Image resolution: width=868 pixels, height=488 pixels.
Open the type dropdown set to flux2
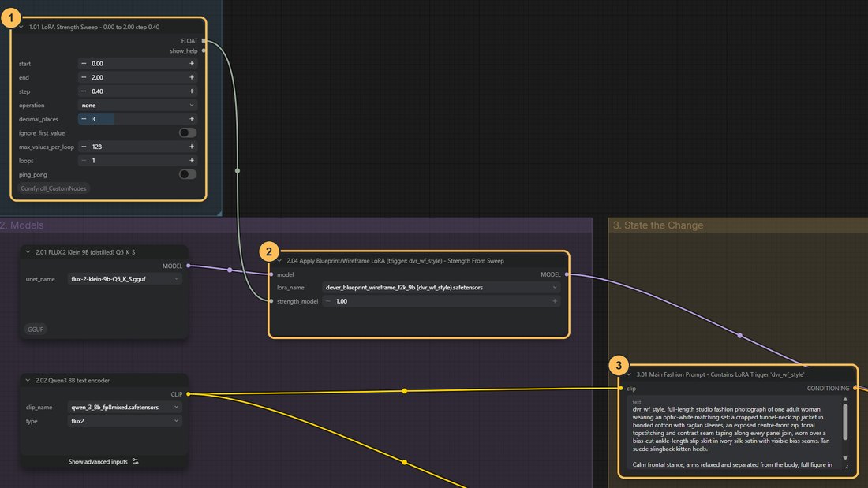click(x=125, y=421)
